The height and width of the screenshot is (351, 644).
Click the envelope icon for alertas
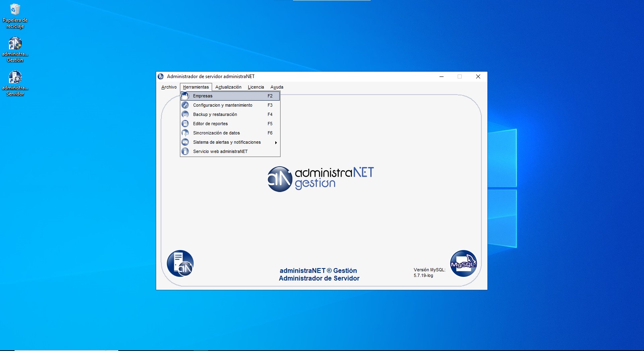click(x=185, y=142)
